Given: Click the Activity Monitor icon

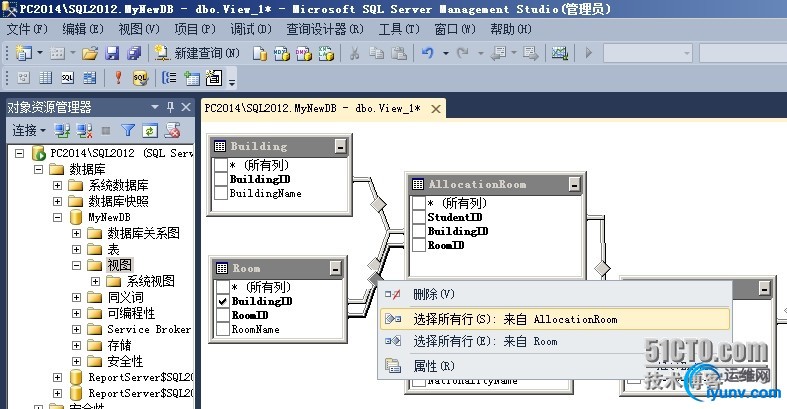Looking at the screenshot, I should (560, 53).
